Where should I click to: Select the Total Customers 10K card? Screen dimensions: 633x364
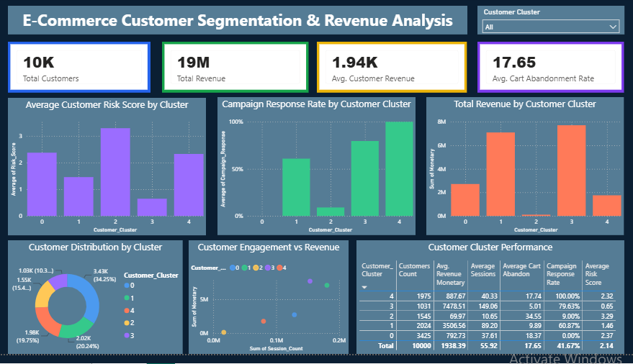(79, 68)
